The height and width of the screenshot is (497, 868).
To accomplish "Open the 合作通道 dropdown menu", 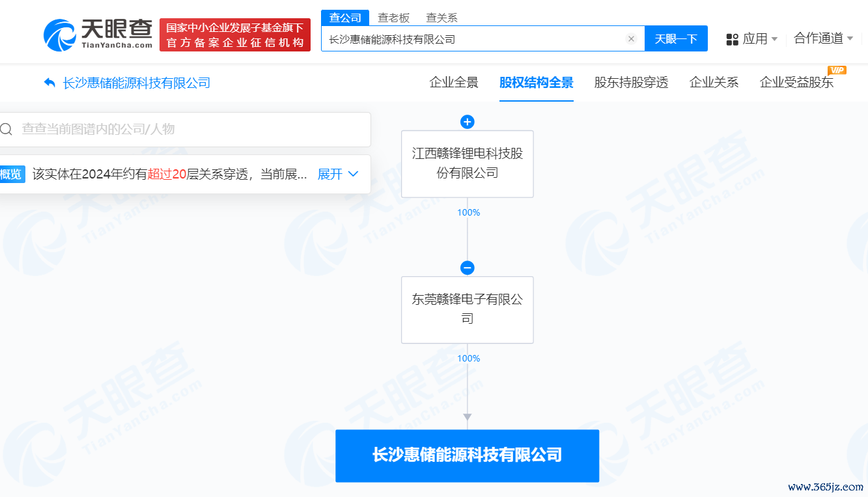I will [824, 38].
